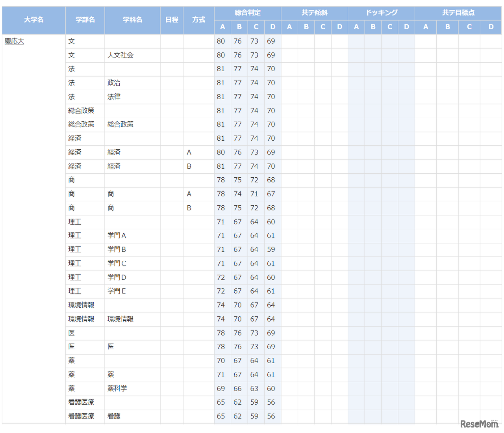
Task: Click the 学科名 header cell
Action: tap(132, 20)
